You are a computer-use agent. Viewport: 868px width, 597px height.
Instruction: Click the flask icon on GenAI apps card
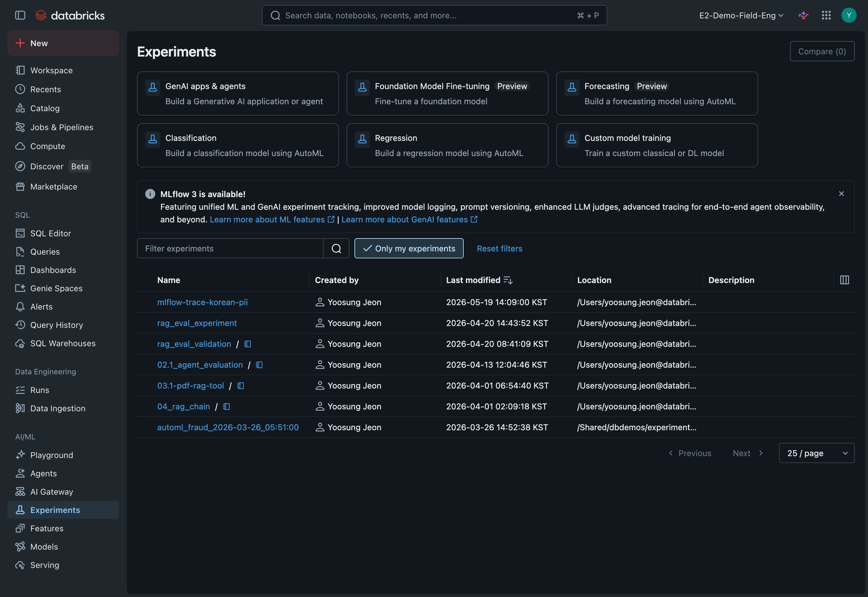tap(152, 87)
